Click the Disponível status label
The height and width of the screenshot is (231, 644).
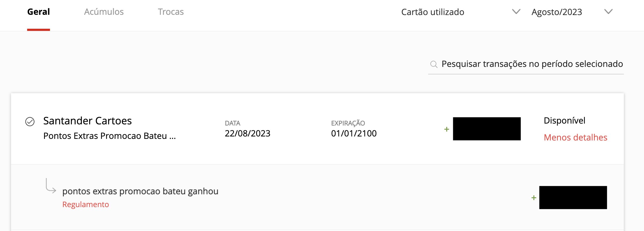click(x=564, y=121)
